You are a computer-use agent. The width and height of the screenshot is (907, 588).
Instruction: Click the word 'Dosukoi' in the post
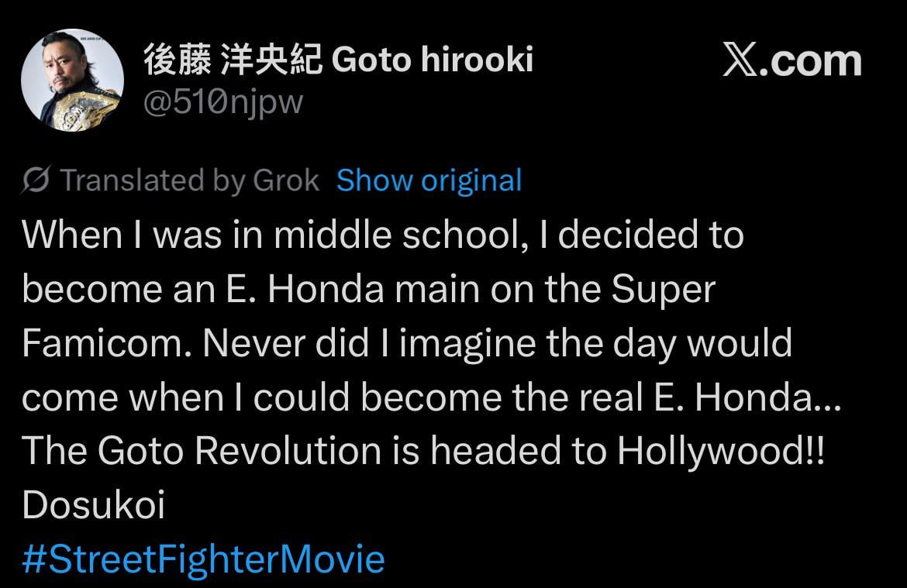[93, 506]
